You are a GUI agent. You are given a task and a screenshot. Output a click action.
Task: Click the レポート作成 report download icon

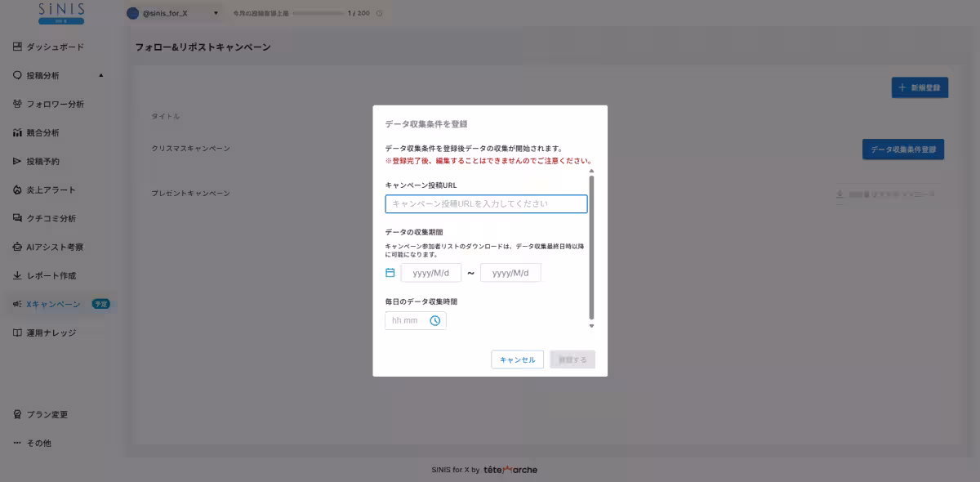coord(17,275)
